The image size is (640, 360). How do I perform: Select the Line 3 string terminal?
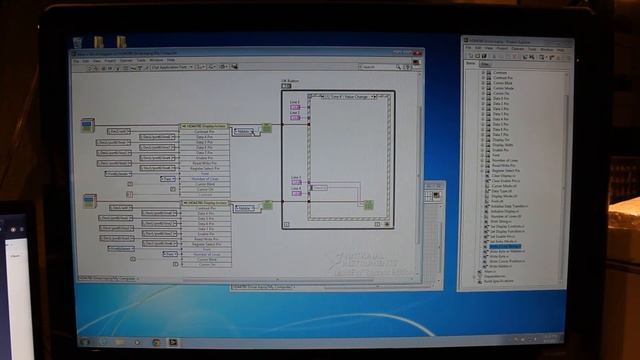(296, 182)
